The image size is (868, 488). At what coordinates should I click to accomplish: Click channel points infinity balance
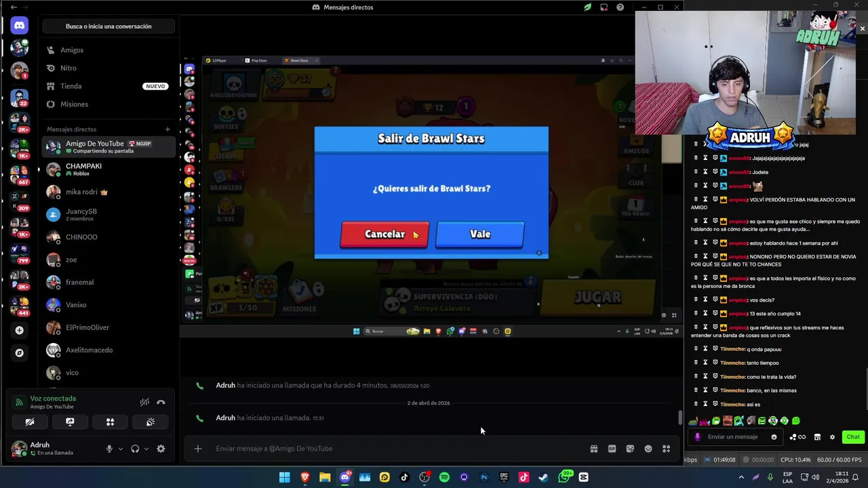pyautogui.click(x=797, y=437)
